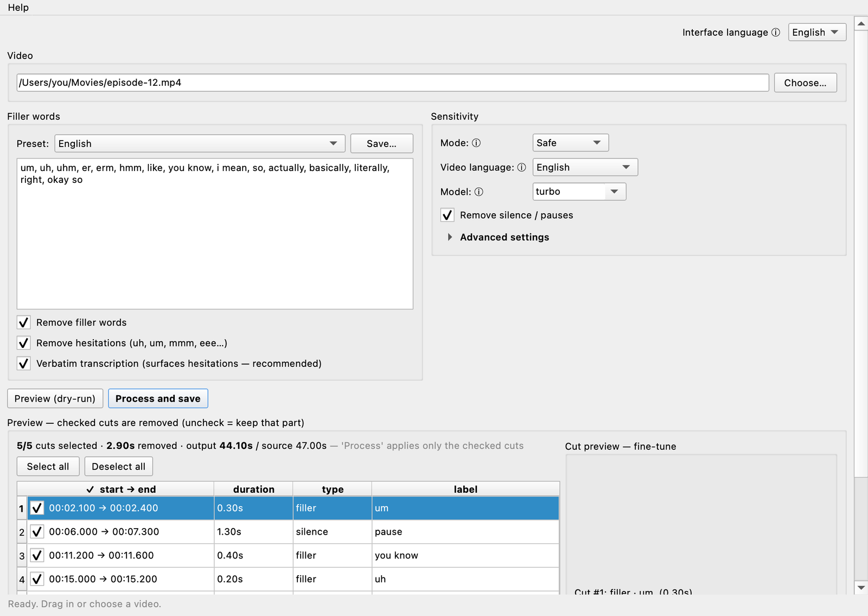Open the Interface language dropdown
This screenshot has width=868, height=616.
tap(816, 32)
